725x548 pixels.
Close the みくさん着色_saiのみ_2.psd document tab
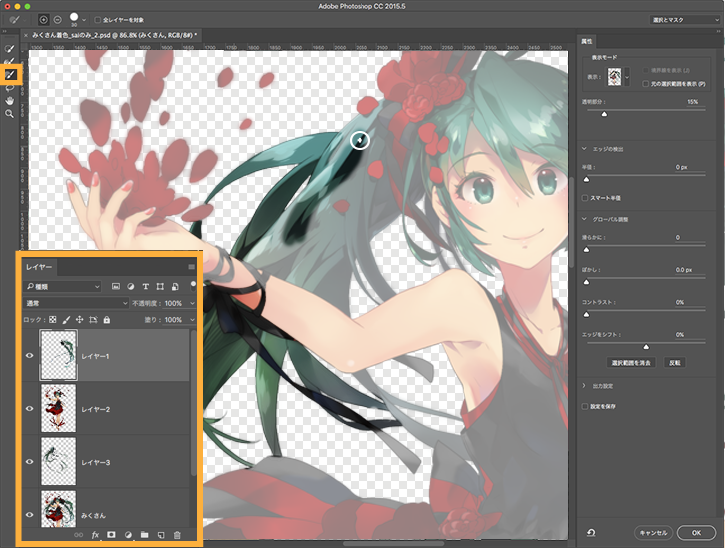pyautogui.click(x=26, y=35)
